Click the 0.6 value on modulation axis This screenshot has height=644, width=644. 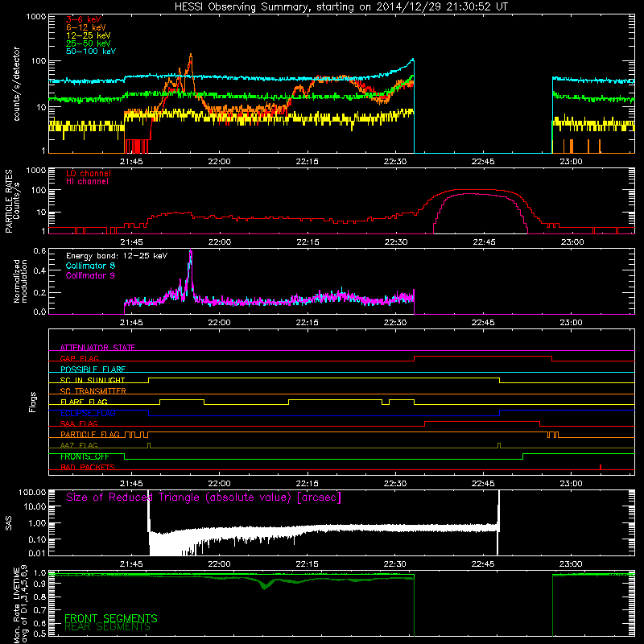click(x=39, y=251)
